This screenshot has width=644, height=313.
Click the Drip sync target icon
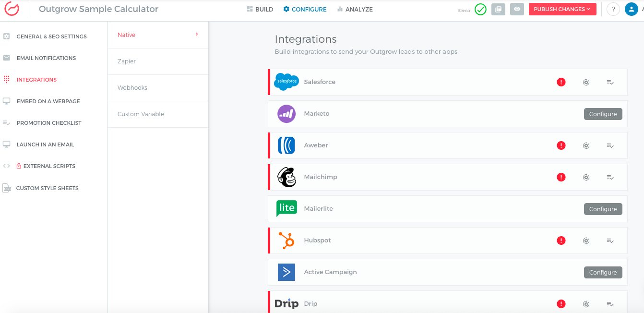click(x=586, y=304)
